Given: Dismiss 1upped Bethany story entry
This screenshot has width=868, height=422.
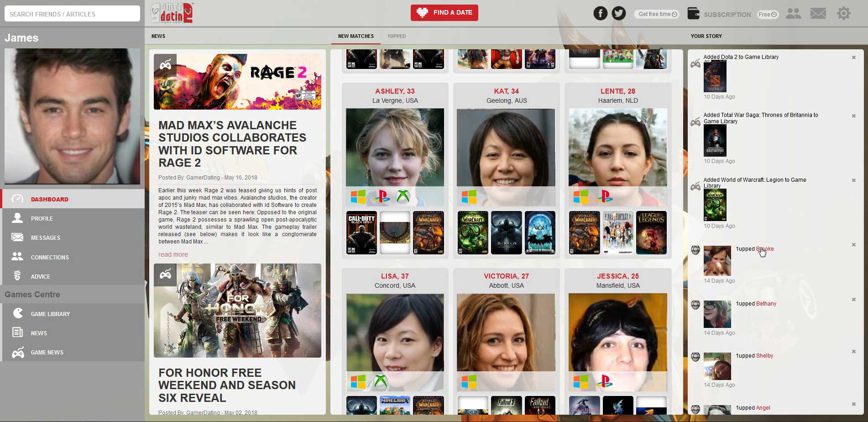Looking at the screenshot, I should click(853, 300).
